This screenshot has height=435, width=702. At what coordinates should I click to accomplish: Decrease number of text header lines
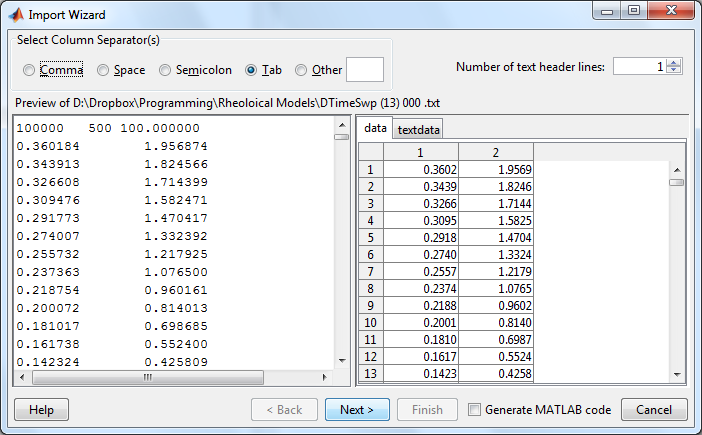674,72
